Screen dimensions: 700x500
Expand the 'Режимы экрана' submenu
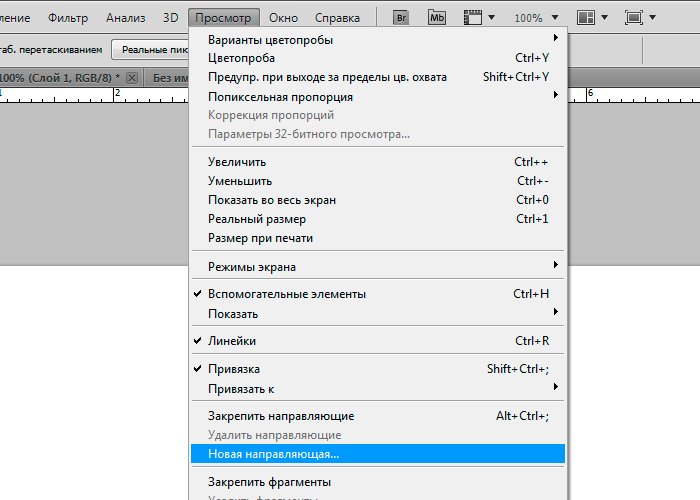(252, 267)
